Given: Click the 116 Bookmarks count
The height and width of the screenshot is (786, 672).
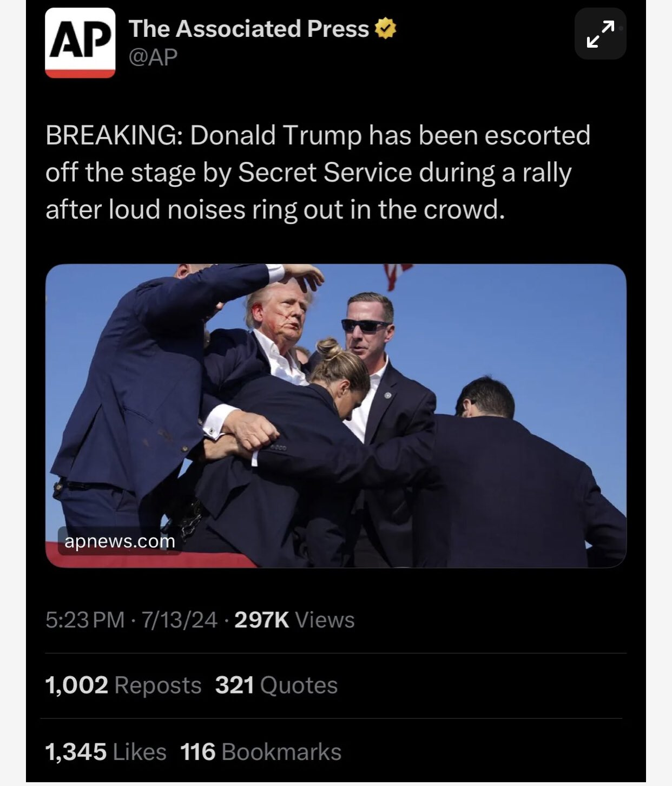Looking at the screenshot, I should 261,752.
